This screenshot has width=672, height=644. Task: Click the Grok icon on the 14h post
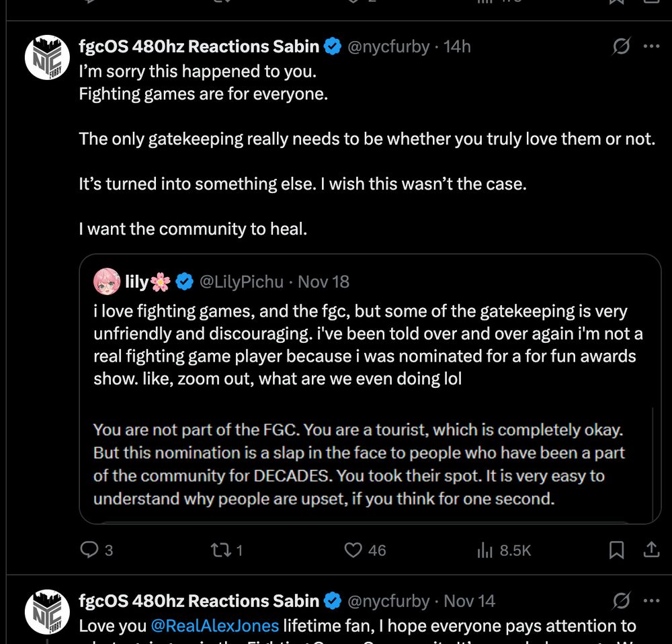[x=622, y=46]
